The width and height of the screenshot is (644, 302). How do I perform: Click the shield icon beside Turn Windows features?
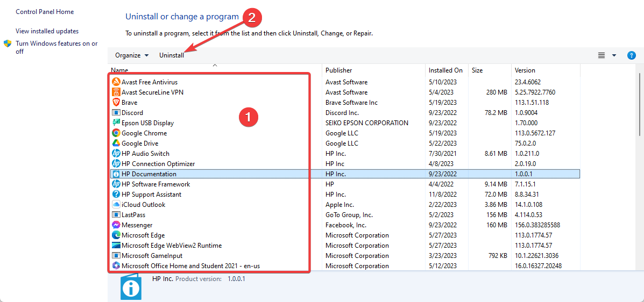point(8,44)
